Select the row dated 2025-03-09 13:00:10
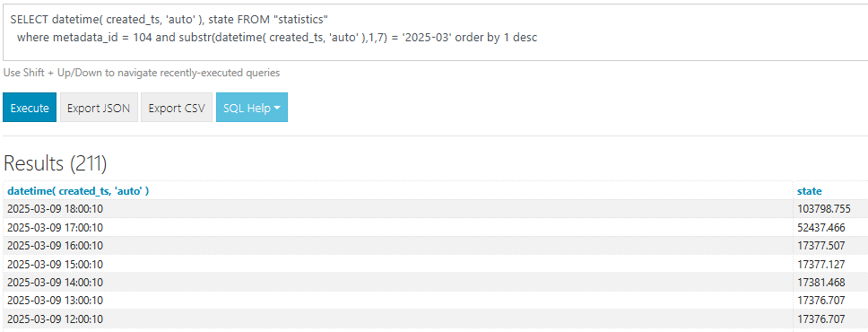 tap(435, 301)
